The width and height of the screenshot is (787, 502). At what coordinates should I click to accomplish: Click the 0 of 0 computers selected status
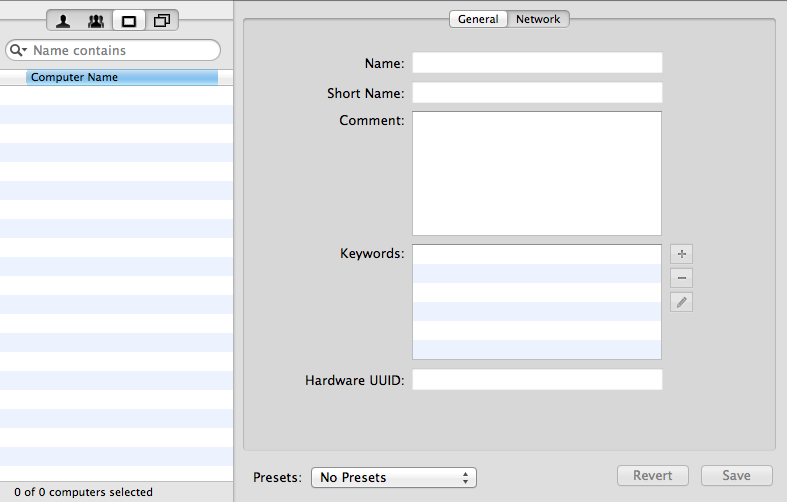(83, 492)
